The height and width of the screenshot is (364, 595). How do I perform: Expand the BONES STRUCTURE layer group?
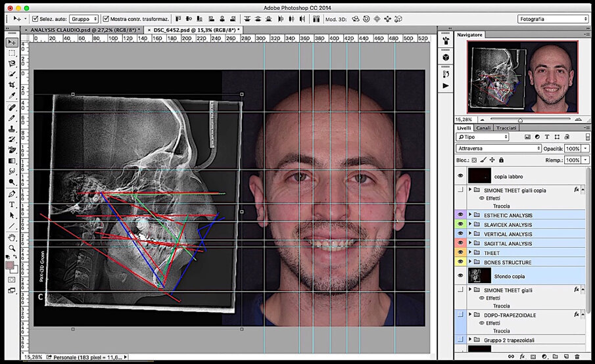pos(470,262)
